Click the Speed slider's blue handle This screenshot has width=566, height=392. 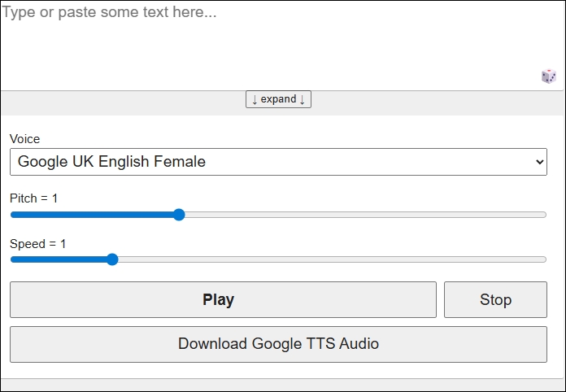112,259
